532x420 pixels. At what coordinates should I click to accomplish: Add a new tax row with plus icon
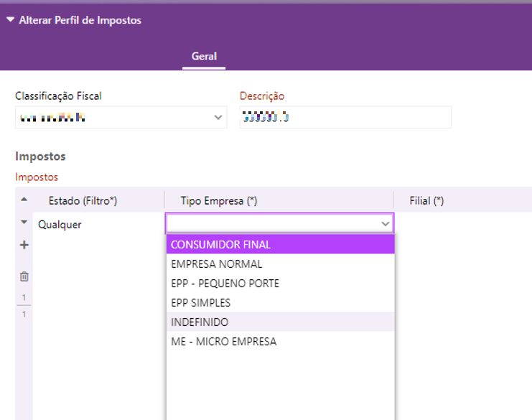pyautogui.click(x=24, y=246)
